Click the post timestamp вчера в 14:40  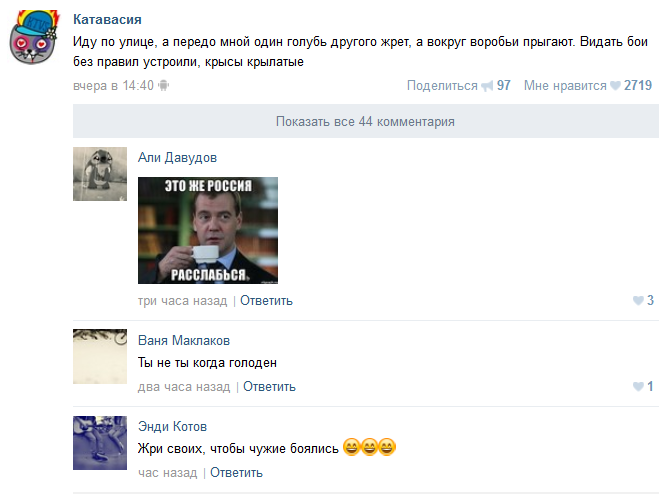[x=113, y=86]
